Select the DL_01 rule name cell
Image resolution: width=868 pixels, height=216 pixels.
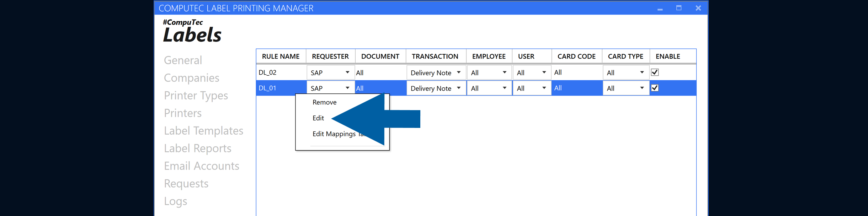[x=281, y=88]
